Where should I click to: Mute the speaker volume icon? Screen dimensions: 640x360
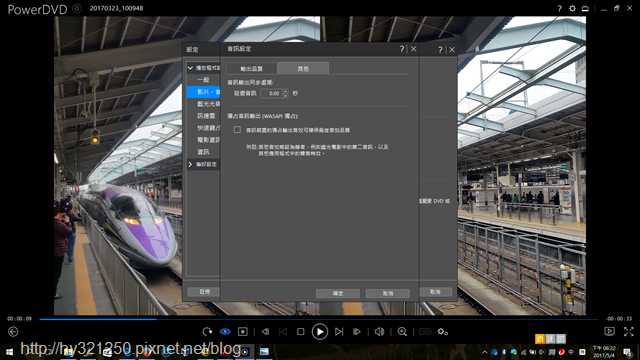click(x=380, y=331)
